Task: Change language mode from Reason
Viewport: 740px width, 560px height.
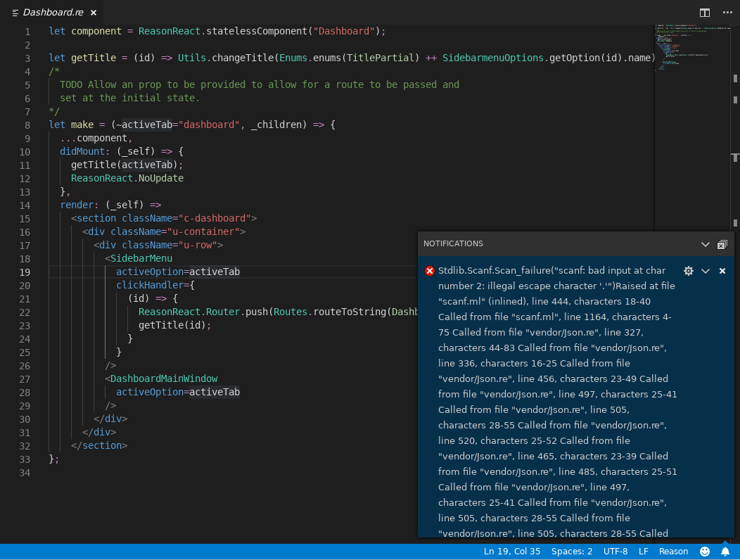Action: pyautogui.click(x=673, y=552)
